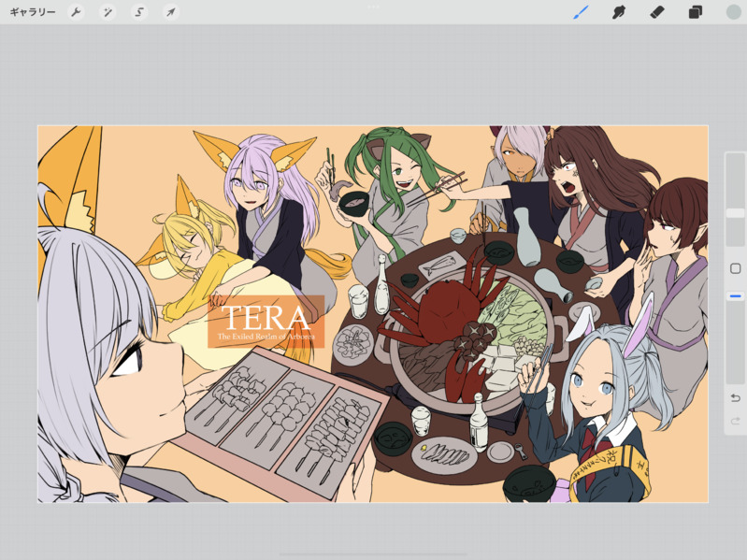Tap the three-dot multitasking indicator at top
Viewport: 747px width, 560px height.
[x=374, y=7]
